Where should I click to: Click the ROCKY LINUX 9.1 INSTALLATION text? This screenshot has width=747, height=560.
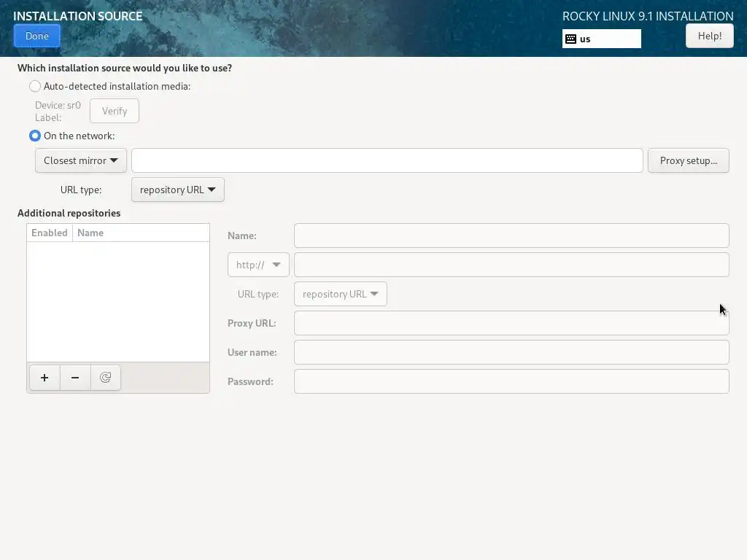tap(648, 16)
